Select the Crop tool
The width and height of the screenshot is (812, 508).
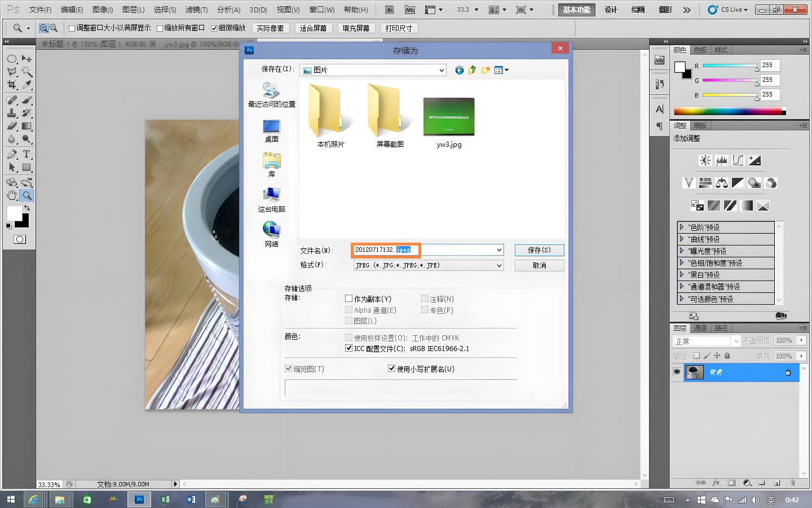point(12,85)
